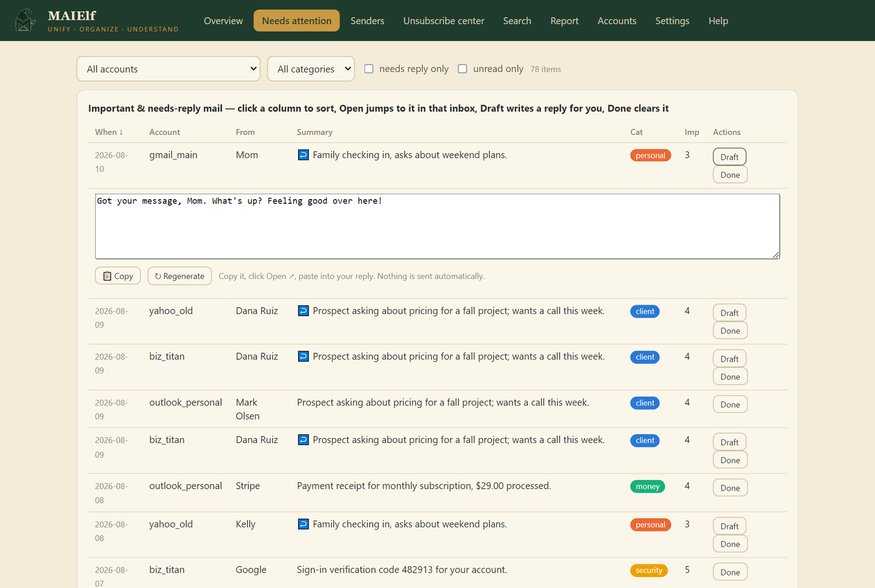This screenshot has height=588, width=875.
Task: Toggle needs reply only checkbox
Action: pos(369,69)
